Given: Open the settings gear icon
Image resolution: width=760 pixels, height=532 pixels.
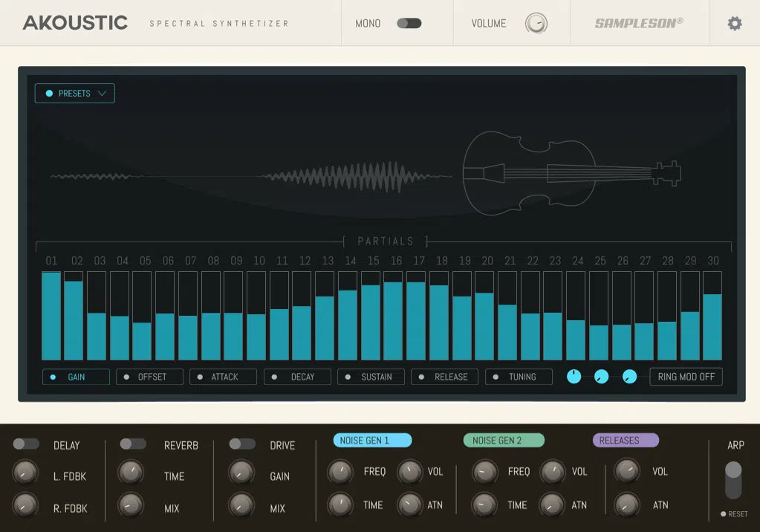Looking at the screenshot, I should (x=734, y=23).
